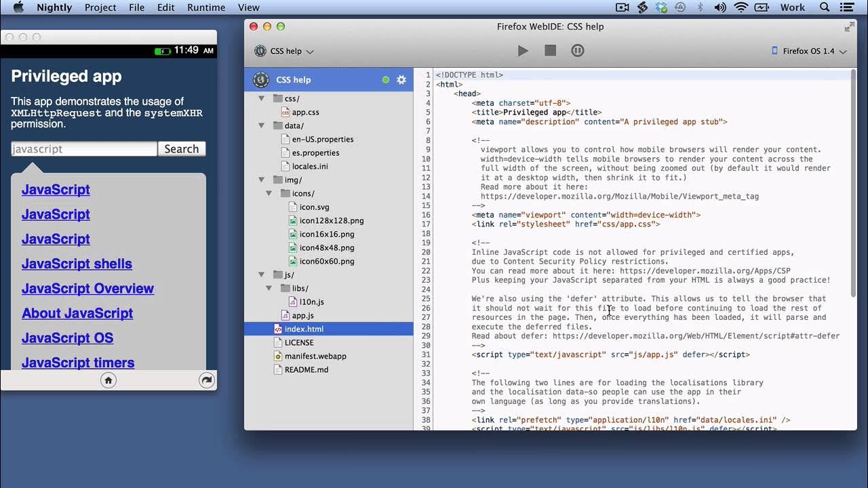Collapse the icons/ folder
Screen dimensions: 868x488
[270, 194]
